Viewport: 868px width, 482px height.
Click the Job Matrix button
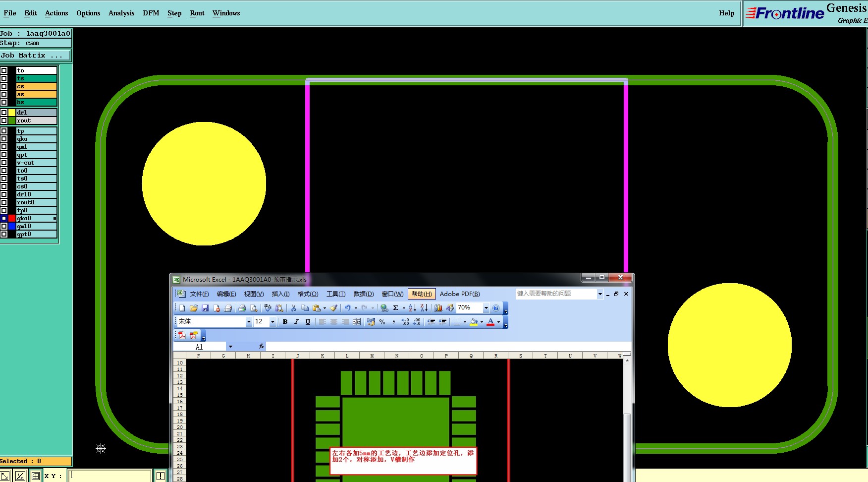pyautogui.click(x=36, y=56)
